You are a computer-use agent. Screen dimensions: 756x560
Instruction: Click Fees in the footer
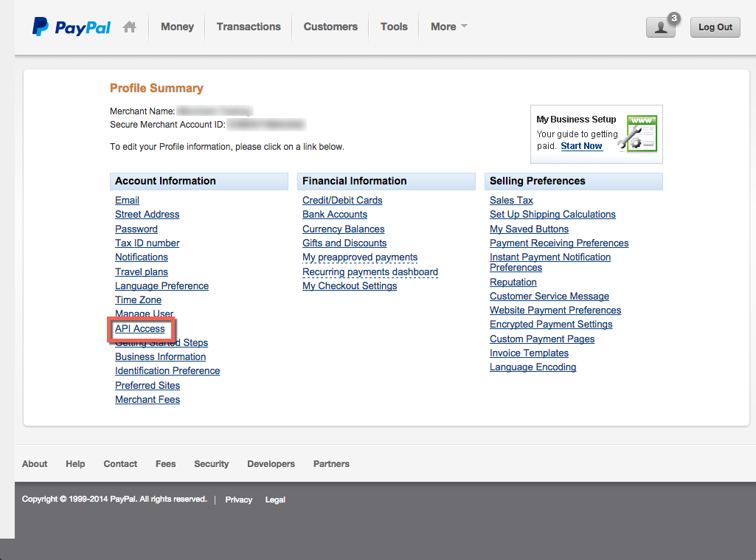(165, 464)
